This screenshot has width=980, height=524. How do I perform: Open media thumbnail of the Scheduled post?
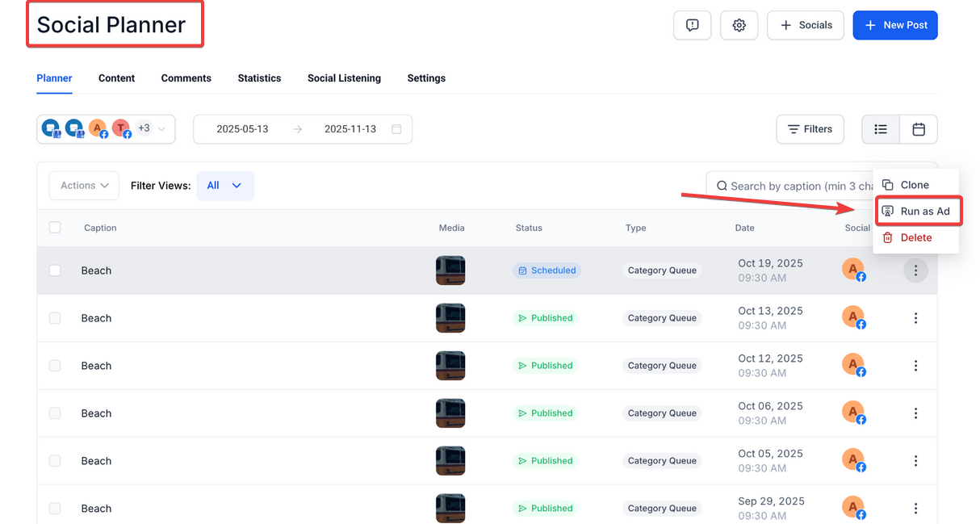coord(450,270)
